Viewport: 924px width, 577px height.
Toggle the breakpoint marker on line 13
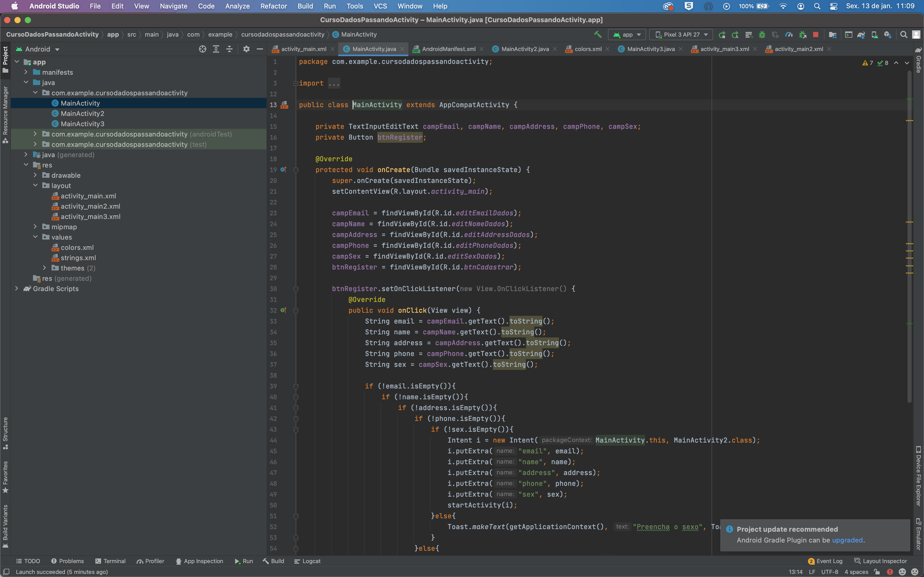point(285,105)
